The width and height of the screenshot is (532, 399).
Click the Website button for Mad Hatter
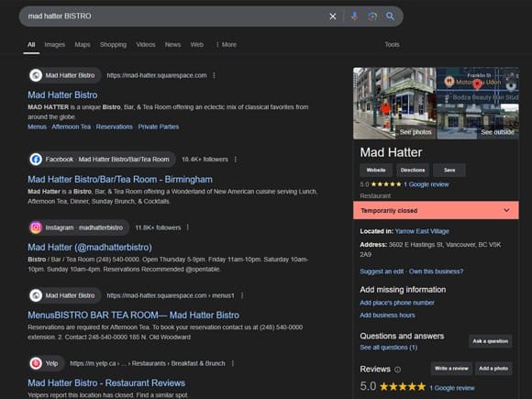376,170
